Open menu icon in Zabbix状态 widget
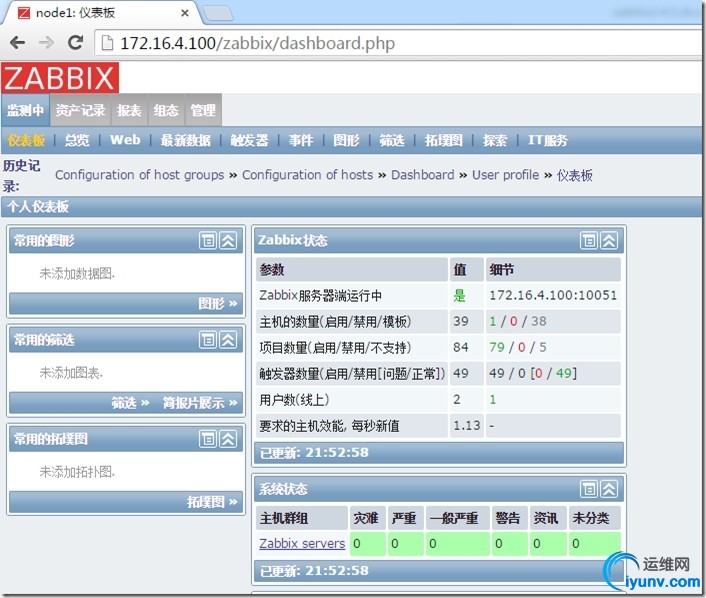 click(589, 241)
